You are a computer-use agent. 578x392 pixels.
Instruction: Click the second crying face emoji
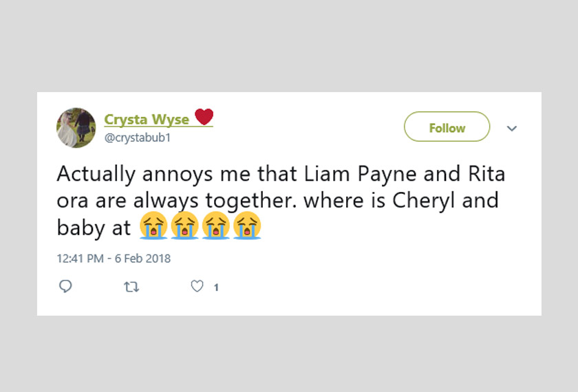click(x=184, y=227)
